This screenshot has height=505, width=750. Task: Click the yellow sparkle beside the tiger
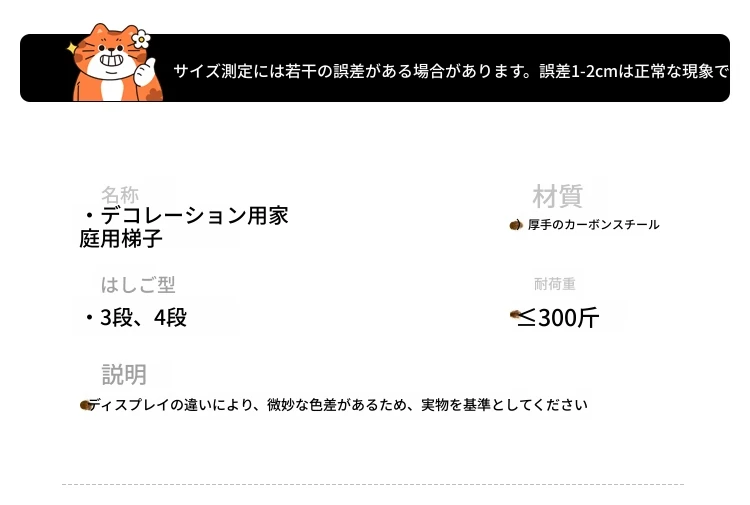(x=72, y=47)
